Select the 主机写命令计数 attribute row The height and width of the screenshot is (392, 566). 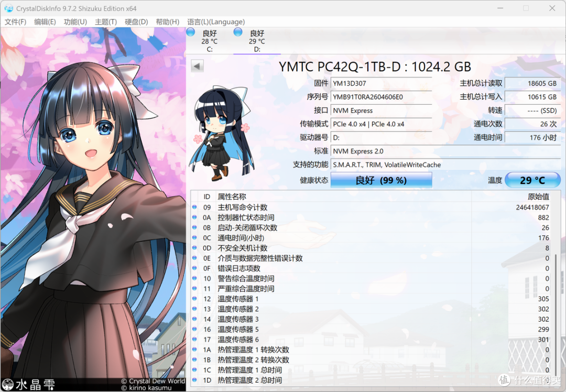[x=371, y=207]
